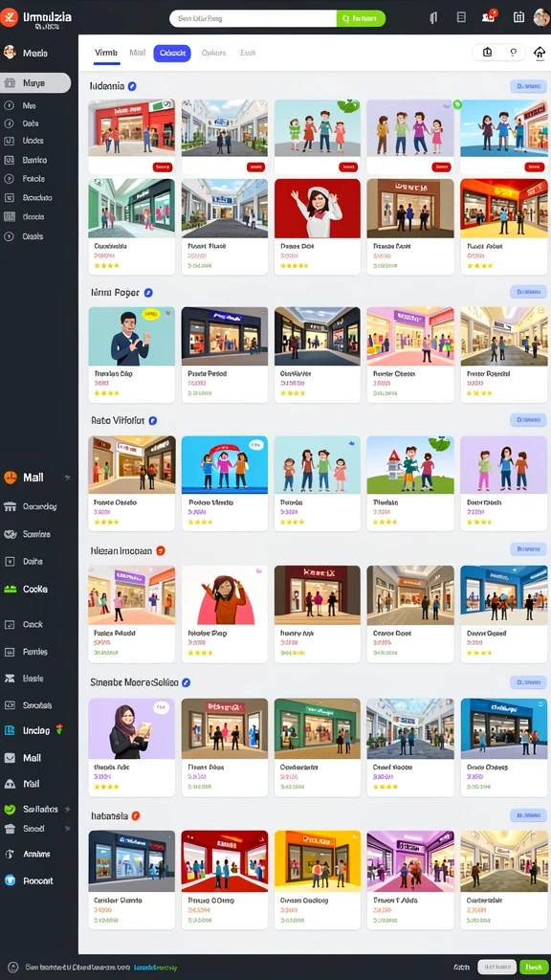Open the calendar icon in the top header
Screen dimensions: 551x980
(x=518, y=17)
